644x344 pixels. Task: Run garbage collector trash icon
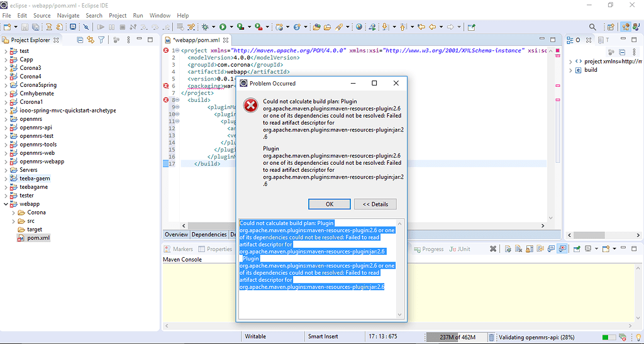[492, 337]
